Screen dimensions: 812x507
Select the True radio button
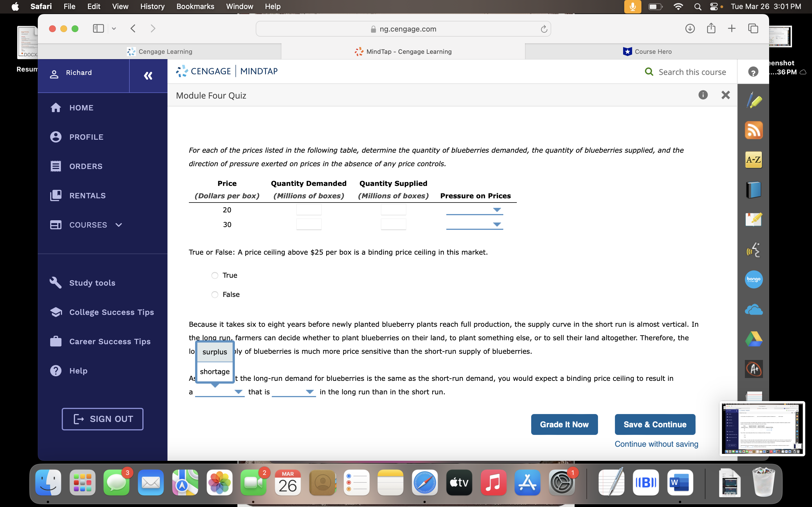(215, 275)
